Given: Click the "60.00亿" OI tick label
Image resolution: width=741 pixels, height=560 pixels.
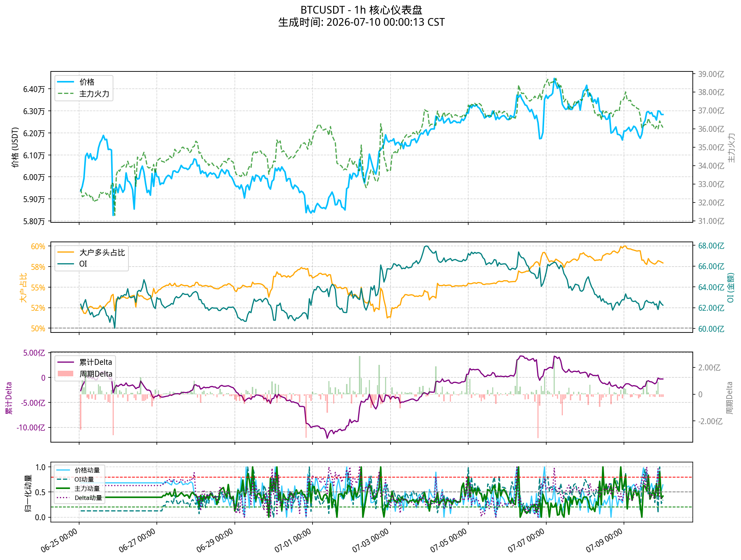Looking at the screenshot, I should tap(711, 329).
